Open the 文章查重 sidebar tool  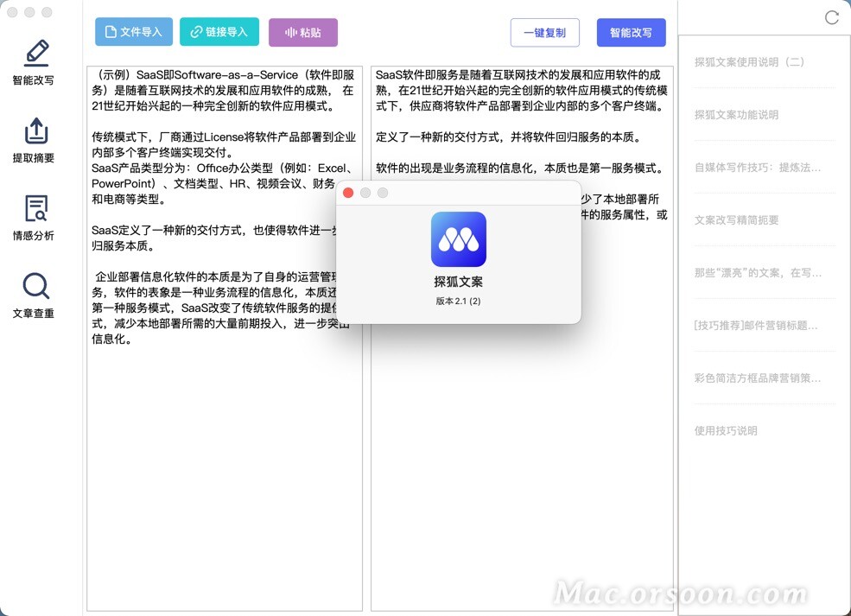pos(34,295)
